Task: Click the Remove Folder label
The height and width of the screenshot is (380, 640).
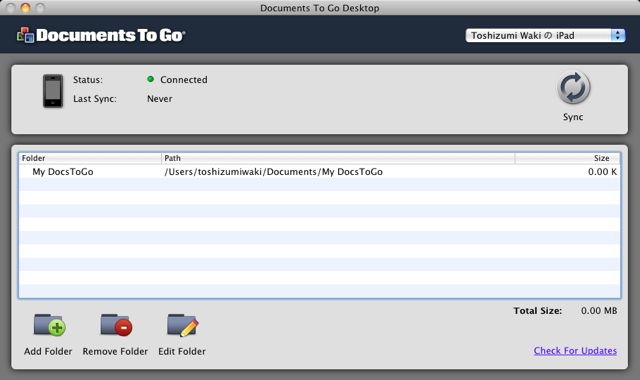Action: pos(115,351)
